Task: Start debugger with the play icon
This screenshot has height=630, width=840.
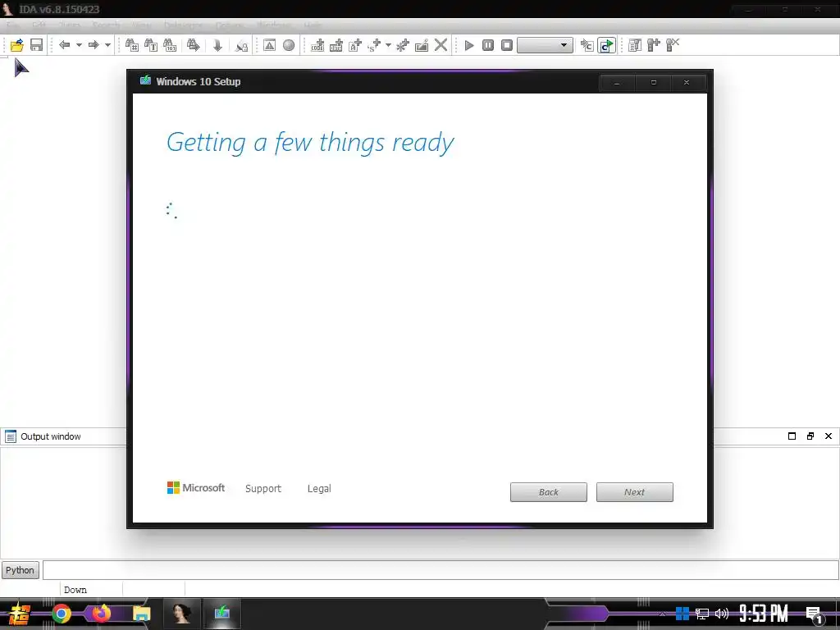Action: 469,45
